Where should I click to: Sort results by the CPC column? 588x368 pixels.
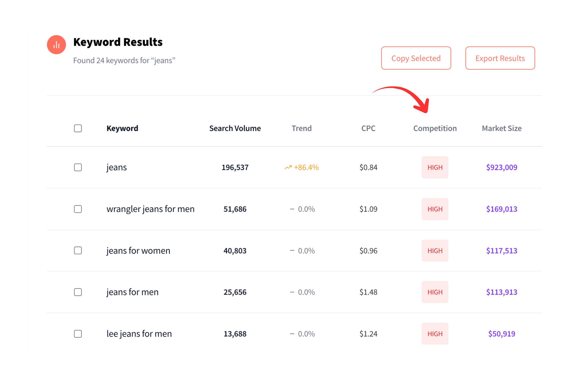click(368, 128)
